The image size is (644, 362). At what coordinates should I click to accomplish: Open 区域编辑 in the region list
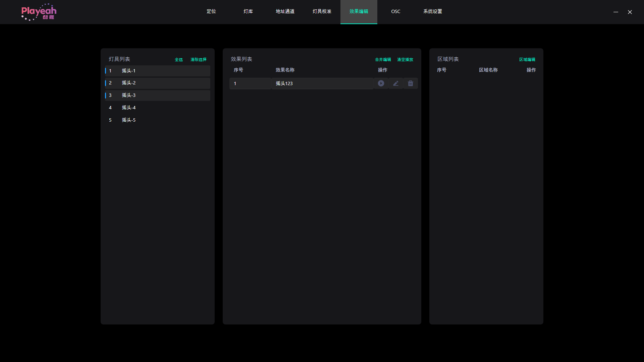pos(527,60)
